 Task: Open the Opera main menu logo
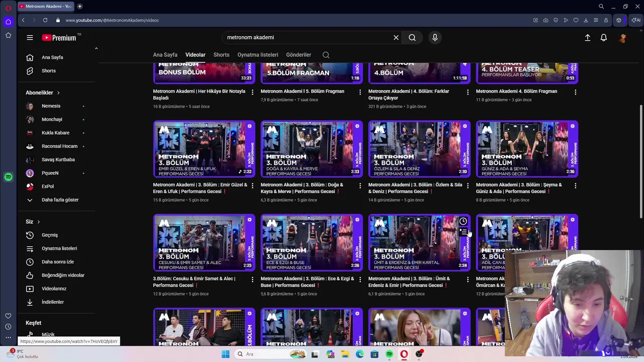pos(8,8)
